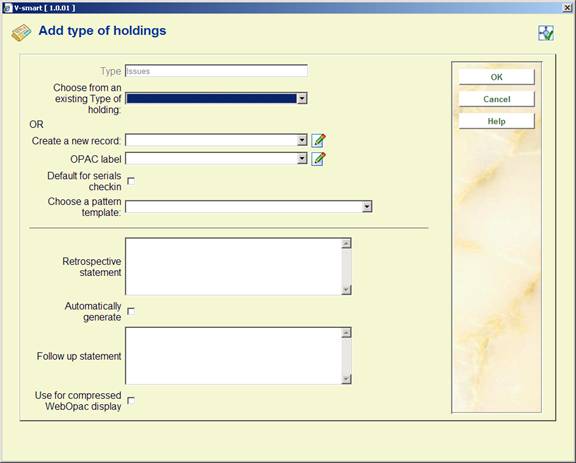Image resolution: width=576 pixels, height=463 pixels.
Task: Toggle the Automatically generate checkbox
Action: (131, 312)
